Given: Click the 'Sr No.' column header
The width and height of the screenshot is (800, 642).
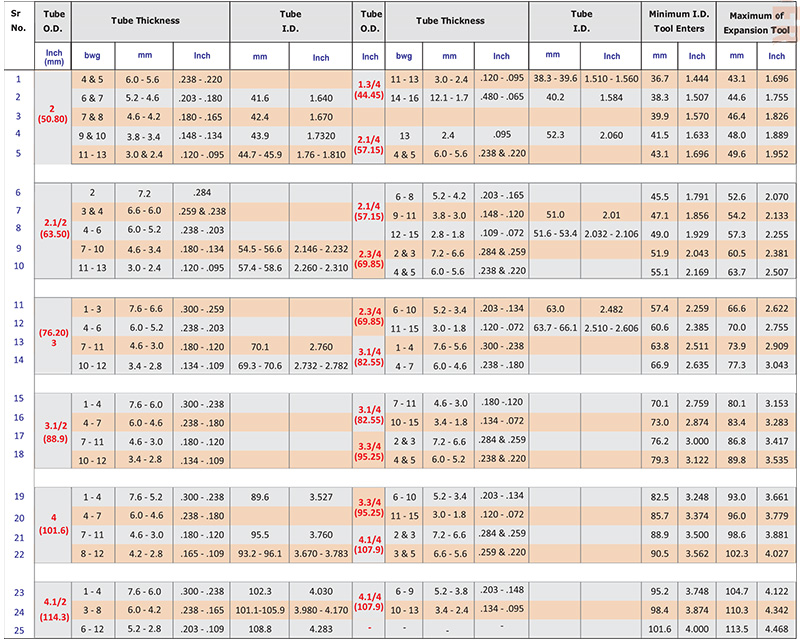Looking at the screenshot, I should (x=18, y=21).
